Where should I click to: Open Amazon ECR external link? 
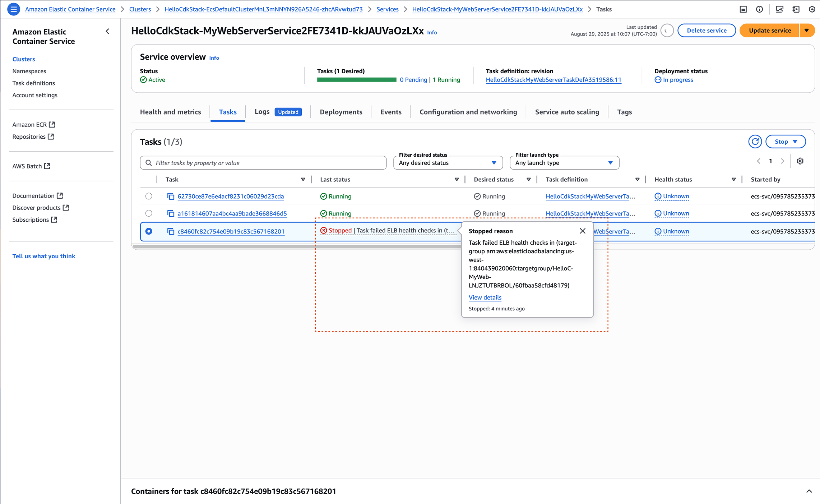[x=33, y=125]
